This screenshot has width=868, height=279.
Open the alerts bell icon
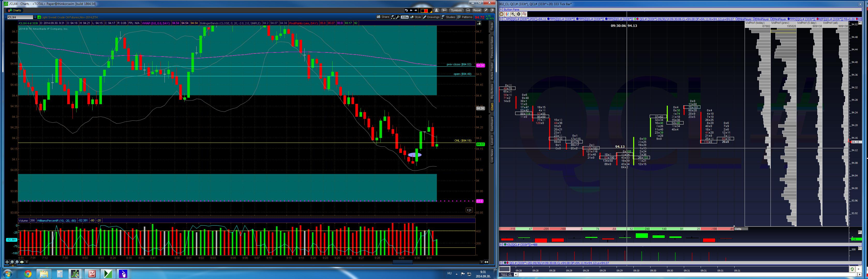(x=437, y=10)
